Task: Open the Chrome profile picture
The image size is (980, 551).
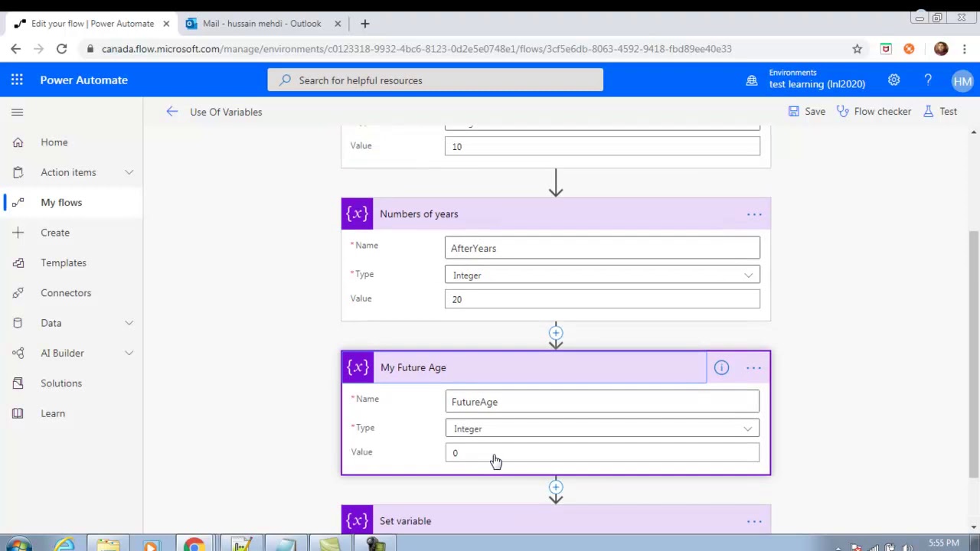Action: 941,49
